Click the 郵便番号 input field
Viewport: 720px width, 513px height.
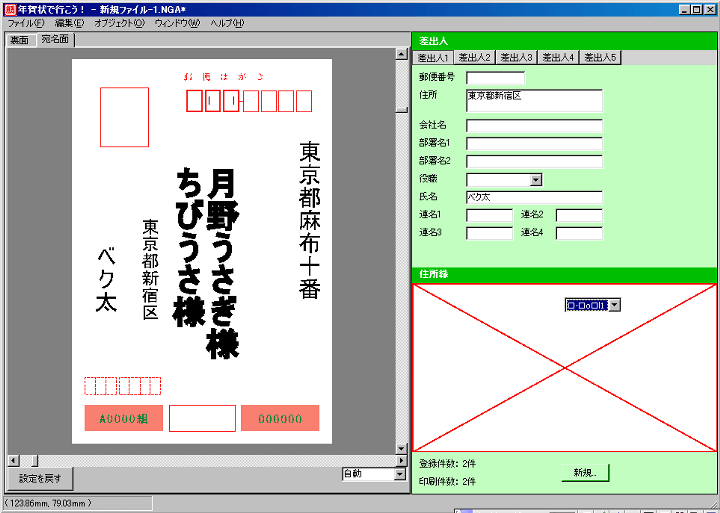[x=495, y=78]
